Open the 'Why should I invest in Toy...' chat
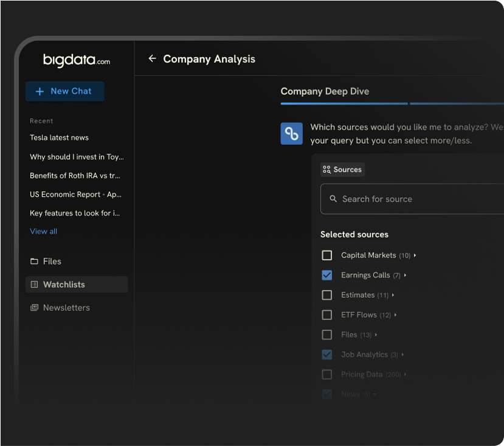Viewport: 504px width, 446px height. point(77,157)
